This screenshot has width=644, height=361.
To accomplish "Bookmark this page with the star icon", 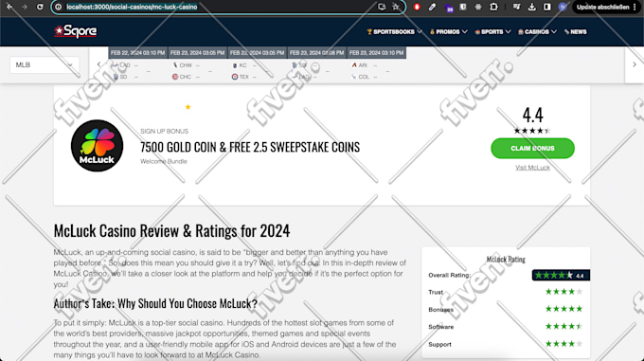I will pyautogui.click(x=396, y=7).
